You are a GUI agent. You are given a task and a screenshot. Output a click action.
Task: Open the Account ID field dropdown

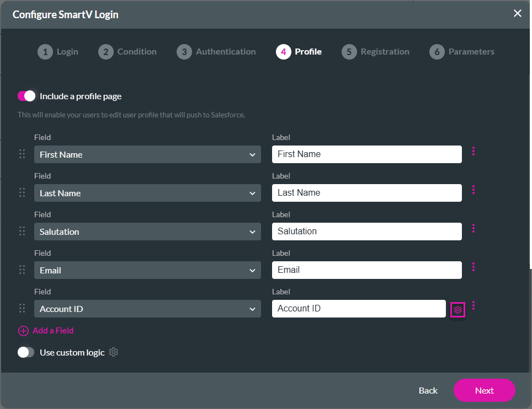(x=147, y=309)
